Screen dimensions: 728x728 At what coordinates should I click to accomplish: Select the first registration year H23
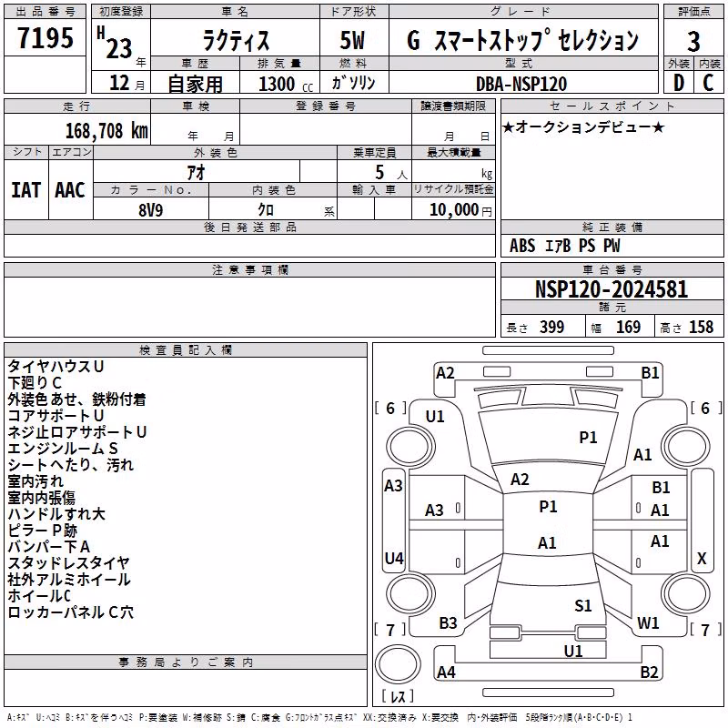click(x=115, y=43)
